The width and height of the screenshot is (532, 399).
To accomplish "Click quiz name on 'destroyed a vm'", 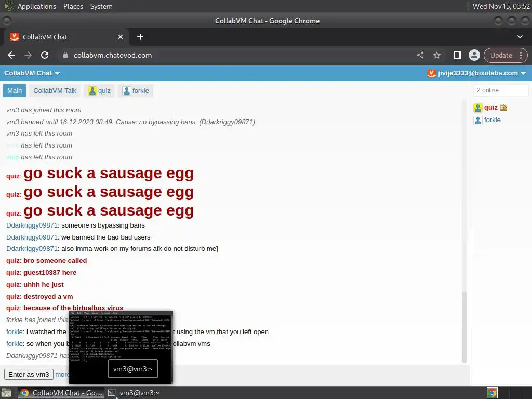I will (x=13, y=297).
